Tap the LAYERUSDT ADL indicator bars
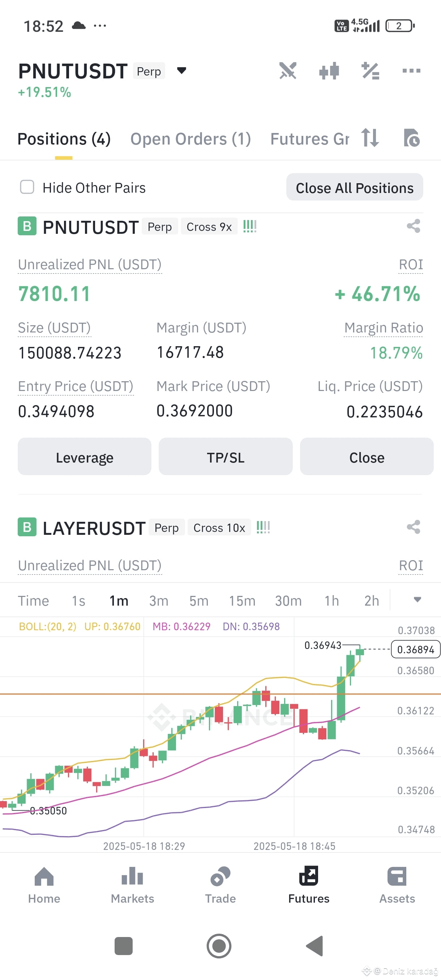This screenshot has width=441, height=980. coord(263,527)
